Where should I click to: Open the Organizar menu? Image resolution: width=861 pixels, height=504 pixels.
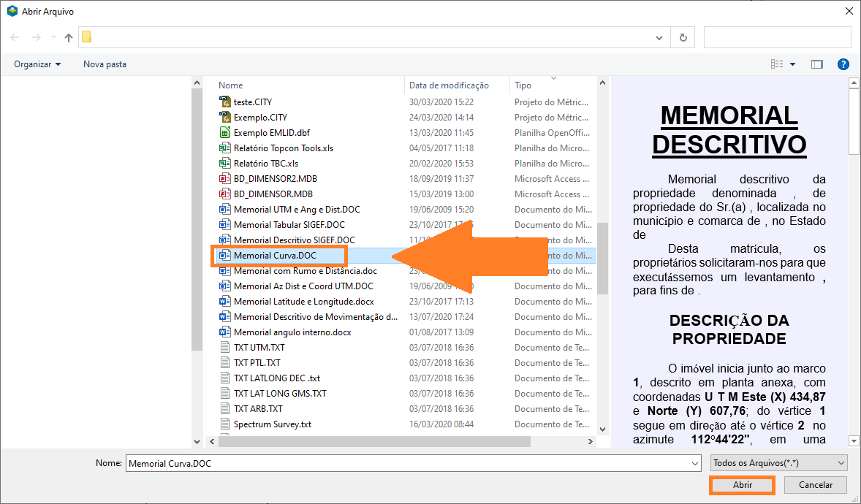(x=37, y=64)
